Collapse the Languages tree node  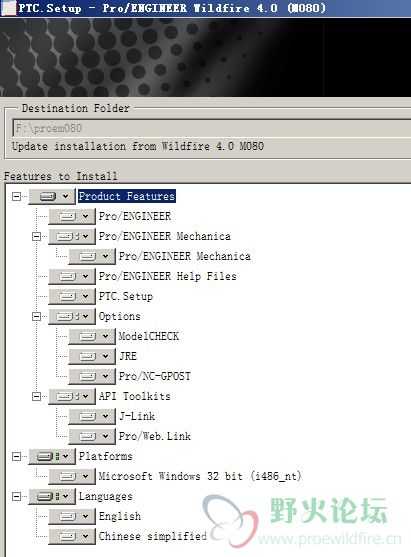pyautogui.click(x=16, y=497)
